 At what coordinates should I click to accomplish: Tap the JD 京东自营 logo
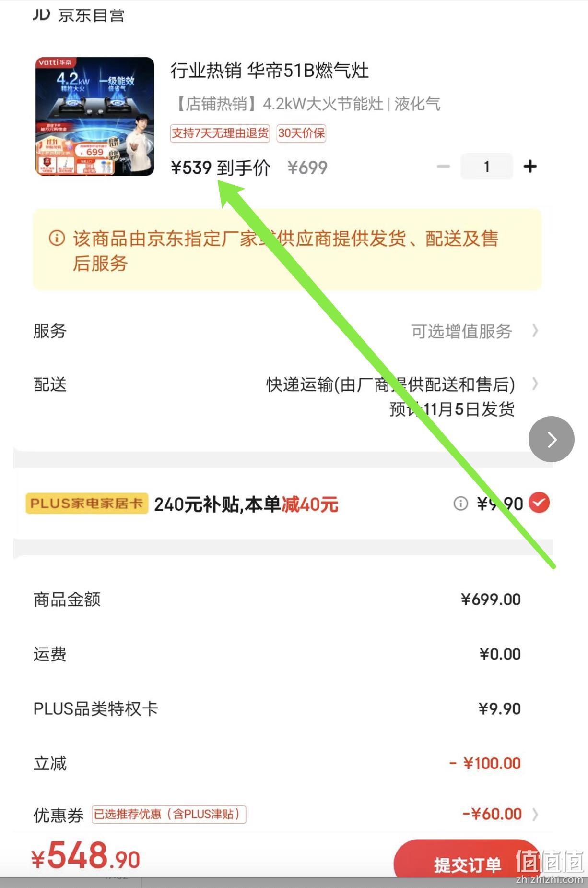79,15
